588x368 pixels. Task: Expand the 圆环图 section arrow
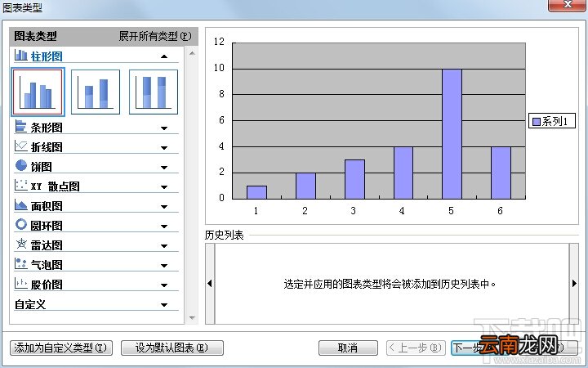coord(164,227)
